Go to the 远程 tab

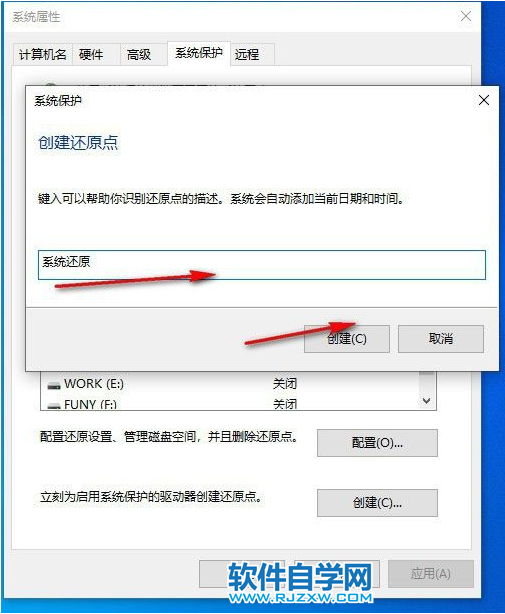tap(247, 54)
